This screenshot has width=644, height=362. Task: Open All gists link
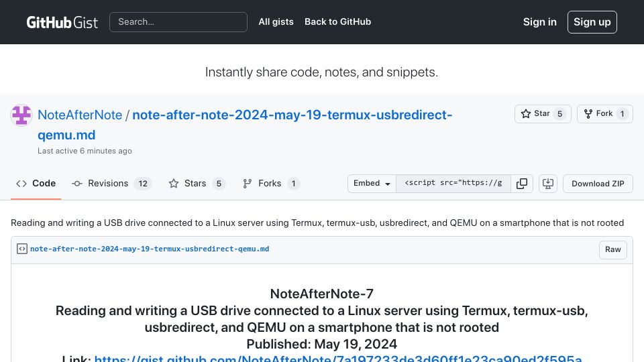276,21
